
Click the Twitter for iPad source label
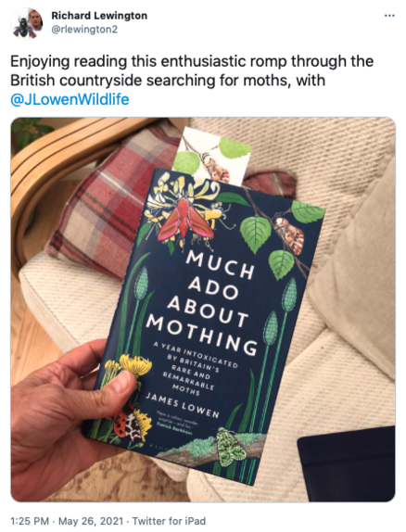pyautogui.click(x=169, y=521)
